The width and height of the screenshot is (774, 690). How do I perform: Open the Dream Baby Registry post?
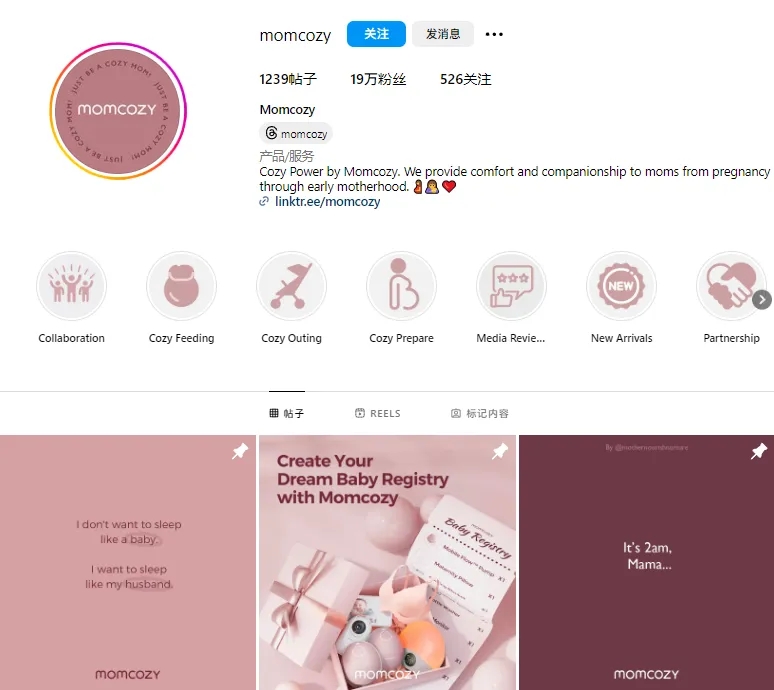pos(387,562)
